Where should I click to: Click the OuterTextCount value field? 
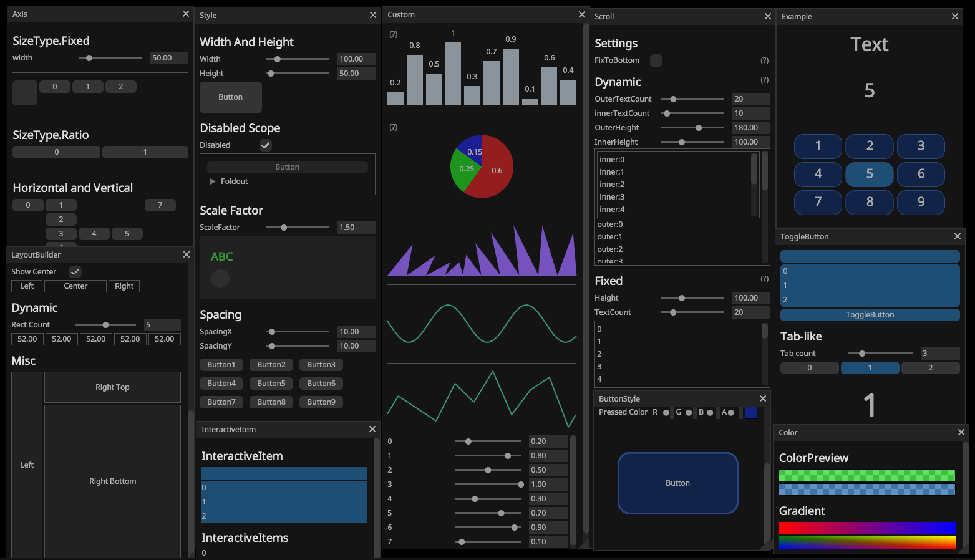[x=751, y=99]
